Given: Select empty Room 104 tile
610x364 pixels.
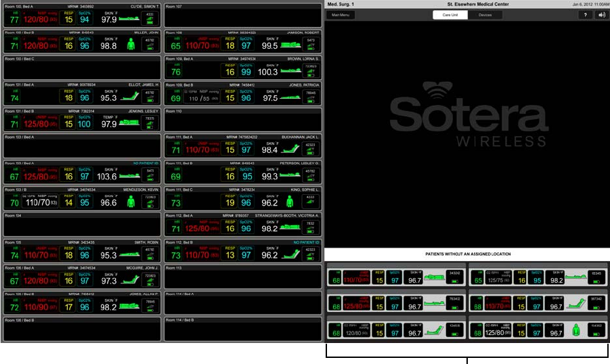Looking at the screenshot, I should [82, 225].
